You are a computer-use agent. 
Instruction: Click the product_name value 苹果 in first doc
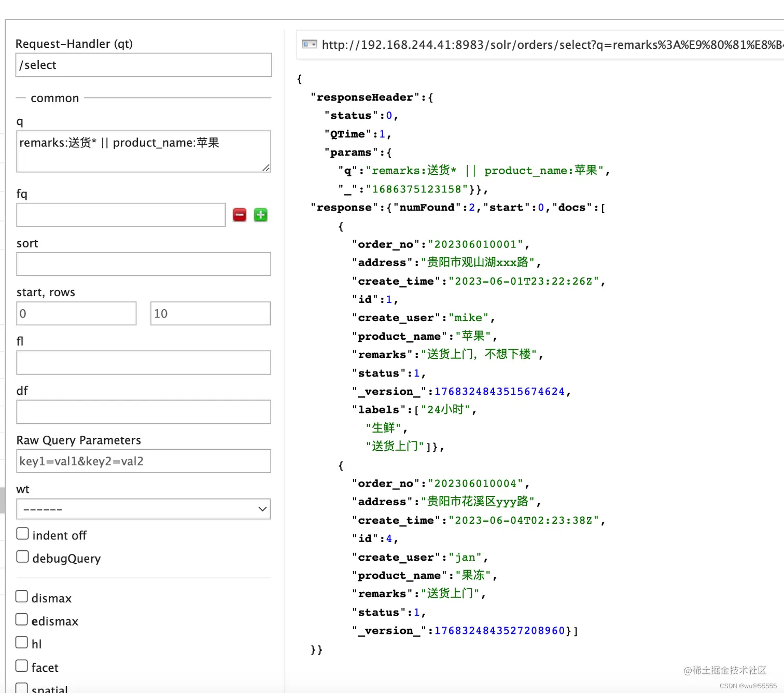tap(473, 336)
